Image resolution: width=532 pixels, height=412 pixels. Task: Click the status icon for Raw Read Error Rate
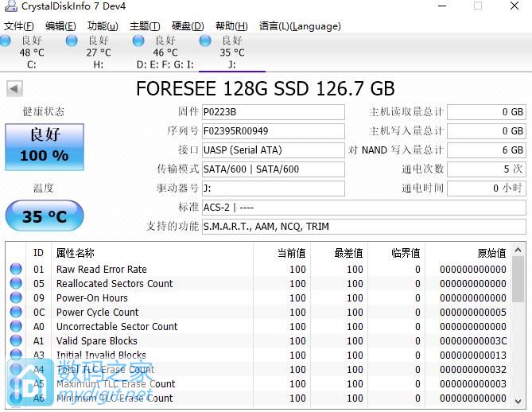tap(16, 269)
